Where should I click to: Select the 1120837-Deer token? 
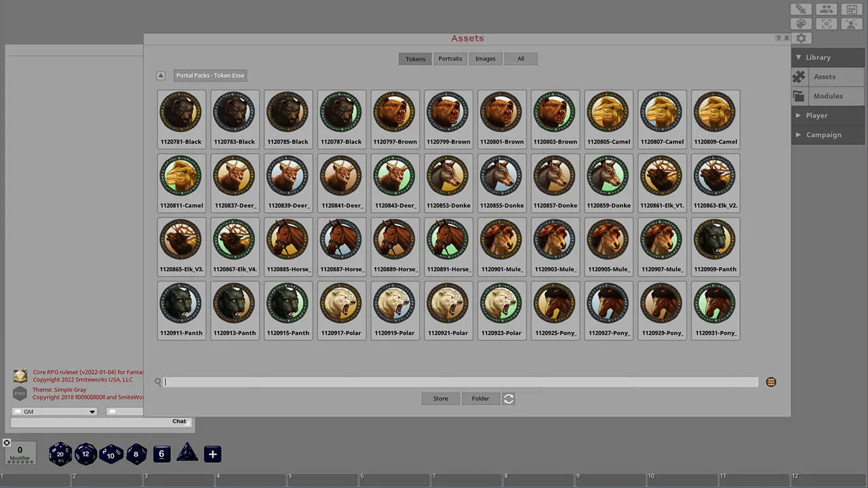coord(235,182)
